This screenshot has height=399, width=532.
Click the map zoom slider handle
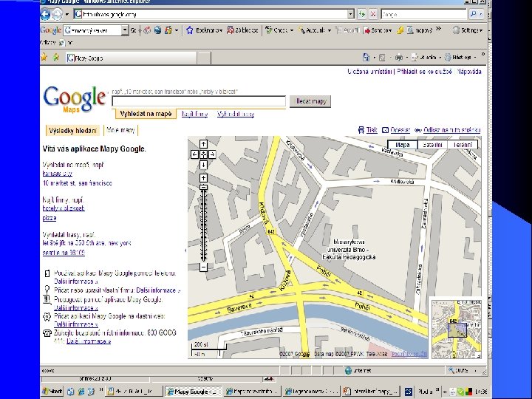203,187
